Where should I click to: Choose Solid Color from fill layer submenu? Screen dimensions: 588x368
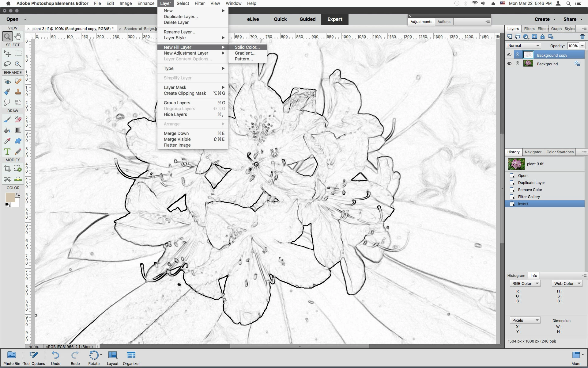247,47
